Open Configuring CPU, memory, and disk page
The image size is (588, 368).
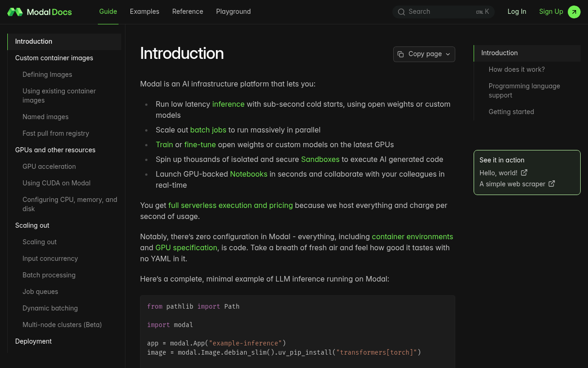click(x=70, y=204)
